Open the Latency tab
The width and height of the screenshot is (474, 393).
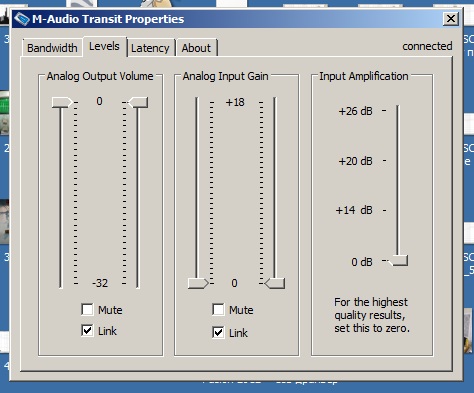(150, 48)
